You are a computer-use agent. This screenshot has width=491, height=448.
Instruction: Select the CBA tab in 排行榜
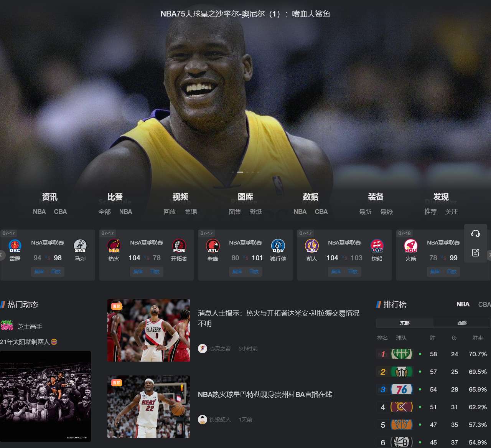click(484, 304)
